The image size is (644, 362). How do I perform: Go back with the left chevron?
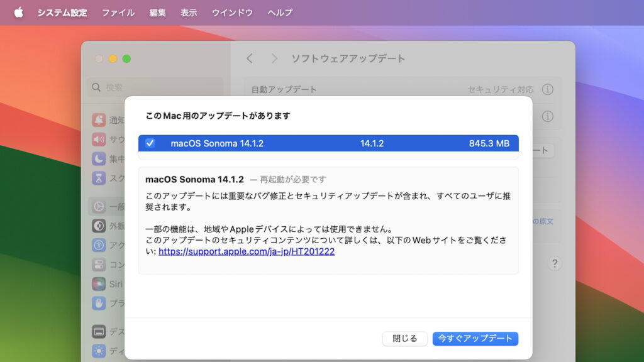click(250, 58)
